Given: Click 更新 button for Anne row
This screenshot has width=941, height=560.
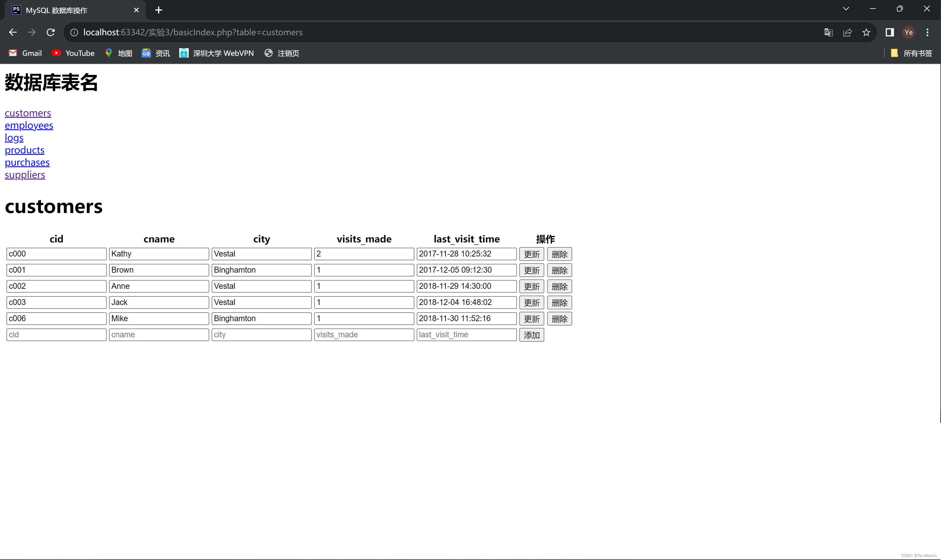Looking at the screenshot, I should (x=531, y=286).
